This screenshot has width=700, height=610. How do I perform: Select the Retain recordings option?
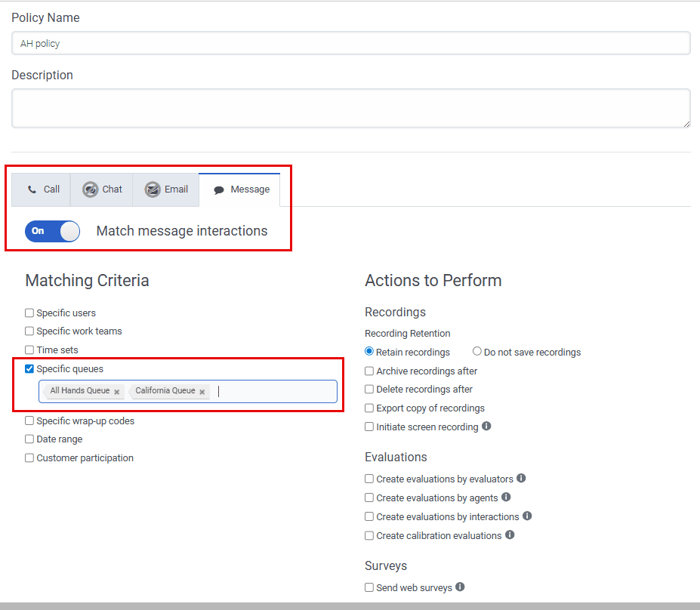369,351
